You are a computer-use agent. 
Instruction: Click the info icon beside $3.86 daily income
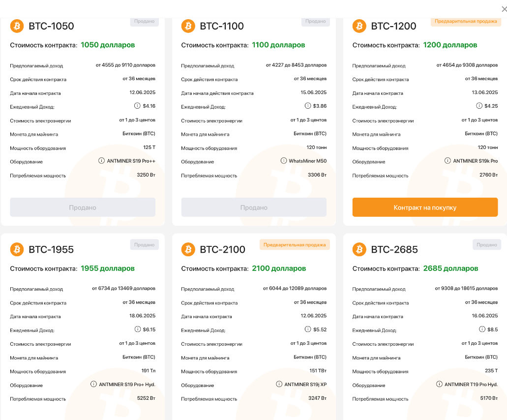(308, 106)
